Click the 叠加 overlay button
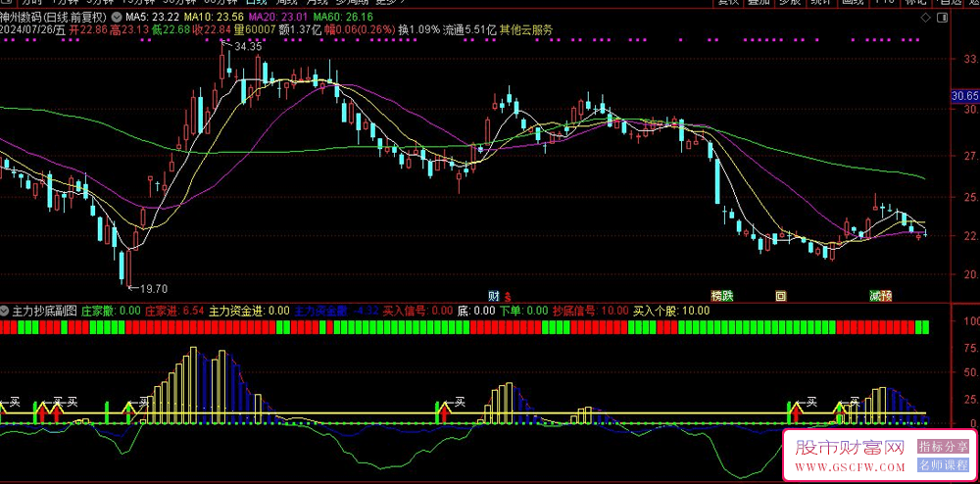The height and width of the screenshot is (484, 980). 759,2
